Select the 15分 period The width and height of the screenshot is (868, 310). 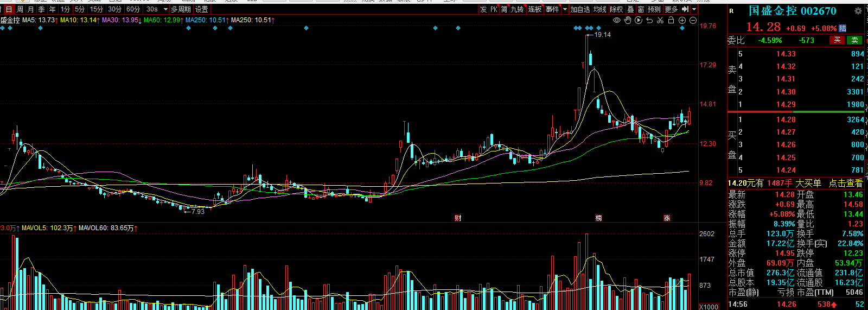coord(97,9)
